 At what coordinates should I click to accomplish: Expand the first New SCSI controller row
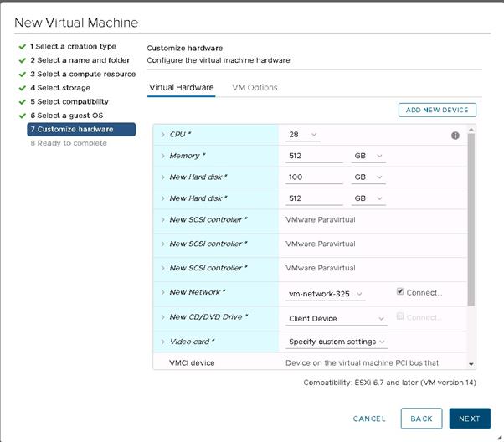coord(162,220)
